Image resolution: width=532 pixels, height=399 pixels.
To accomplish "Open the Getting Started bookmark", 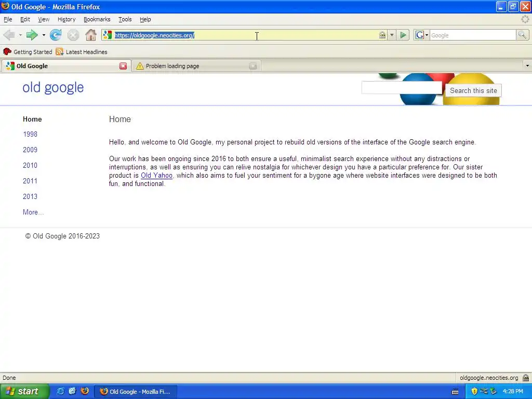I will 28,52.
